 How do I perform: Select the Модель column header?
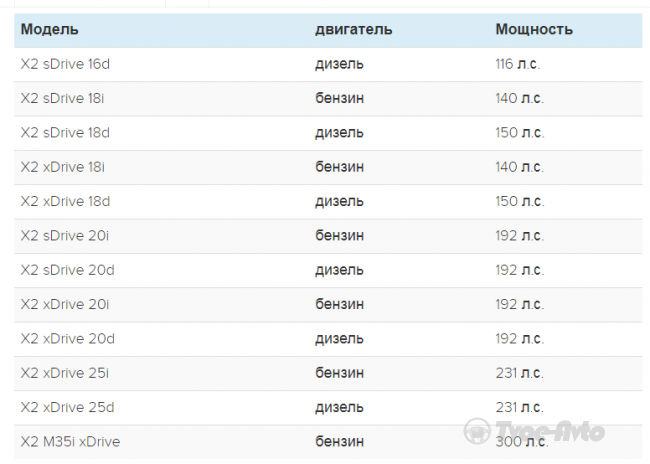(49, 29)
